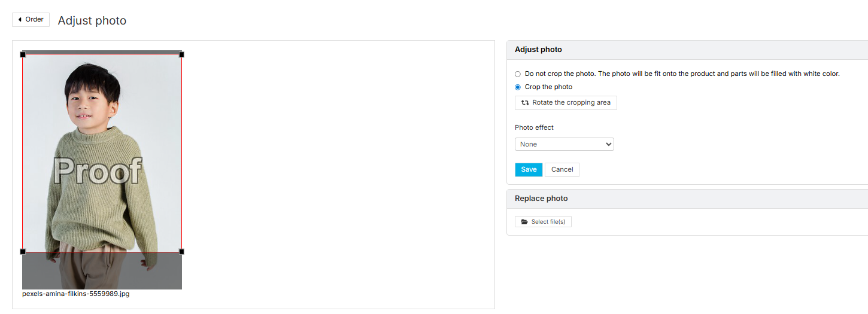
Task: Click Select file(s) to replace photo
Action: pyautogui.click(x=543, y=222)
